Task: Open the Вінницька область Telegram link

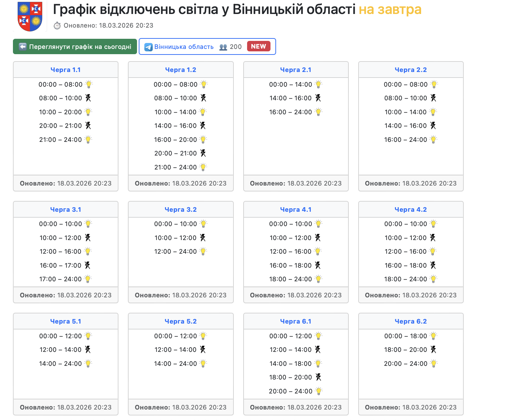Action: (184, 47)
